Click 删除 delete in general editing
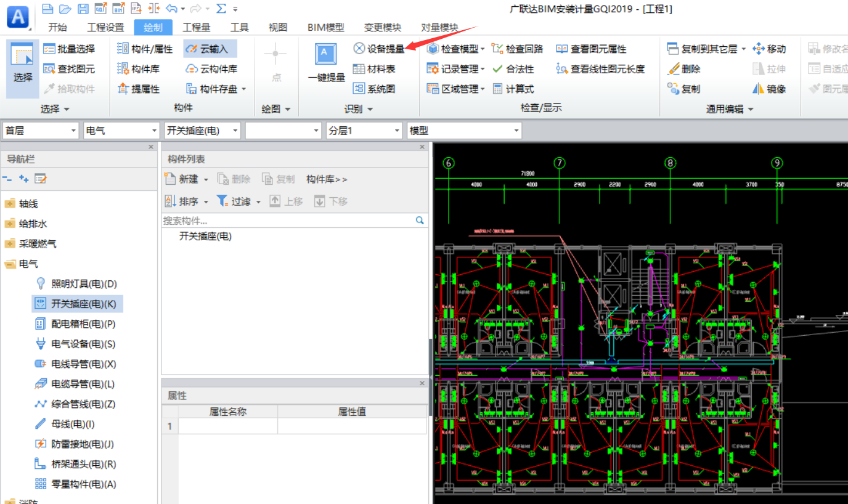Screen dimensions: 848x504 coord(684,69)
